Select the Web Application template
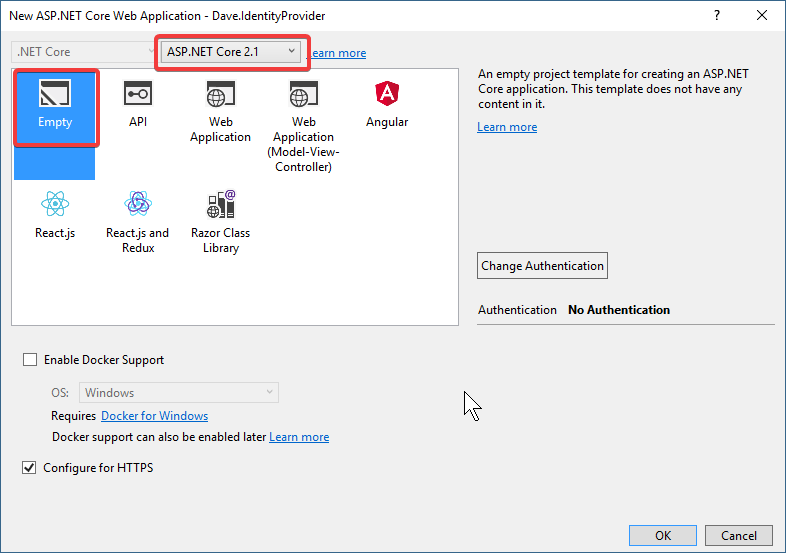 (x=221, y=111)
